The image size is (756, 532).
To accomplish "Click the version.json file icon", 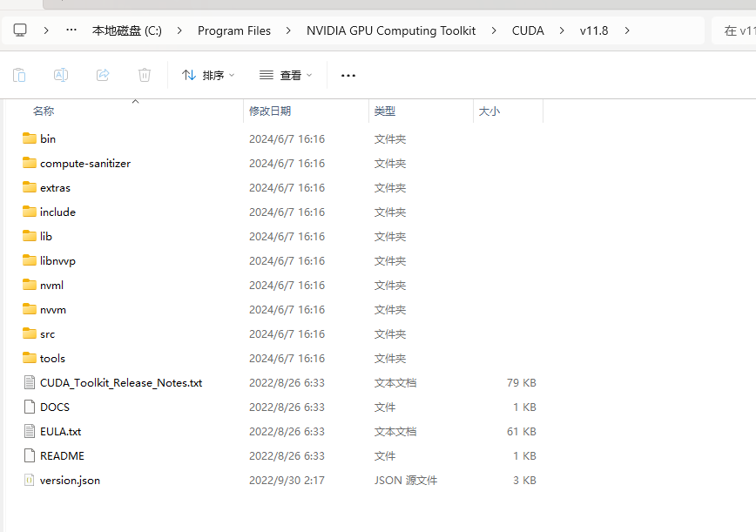I will pyautogui.click(x=30, y=480).
